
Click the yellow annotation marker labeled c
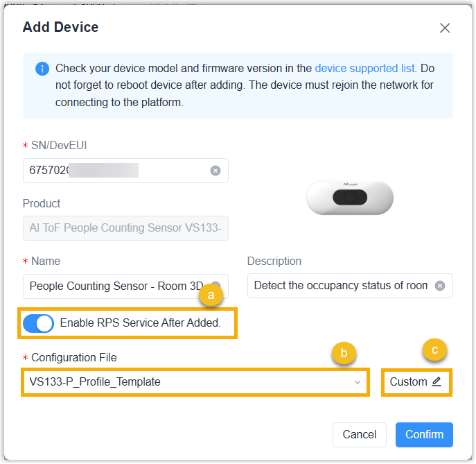click(x=434, y=350)
